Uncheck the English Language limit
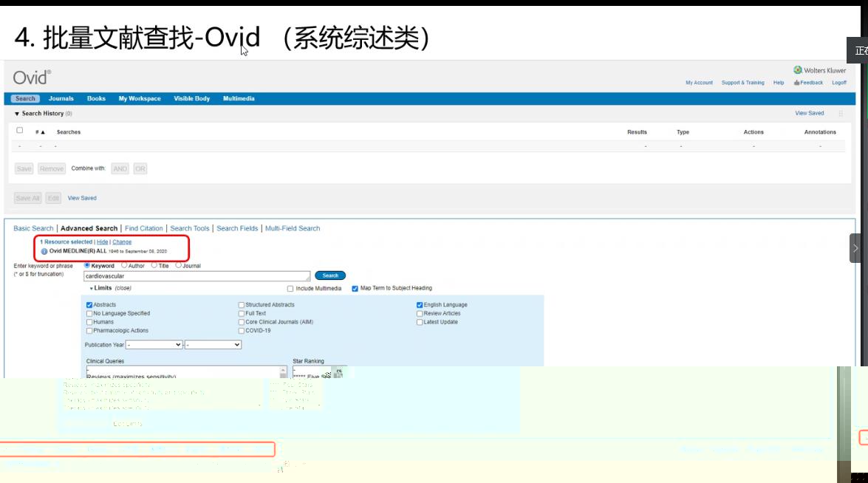The width and height of the screenshot is (868, 483). [420, 305]
